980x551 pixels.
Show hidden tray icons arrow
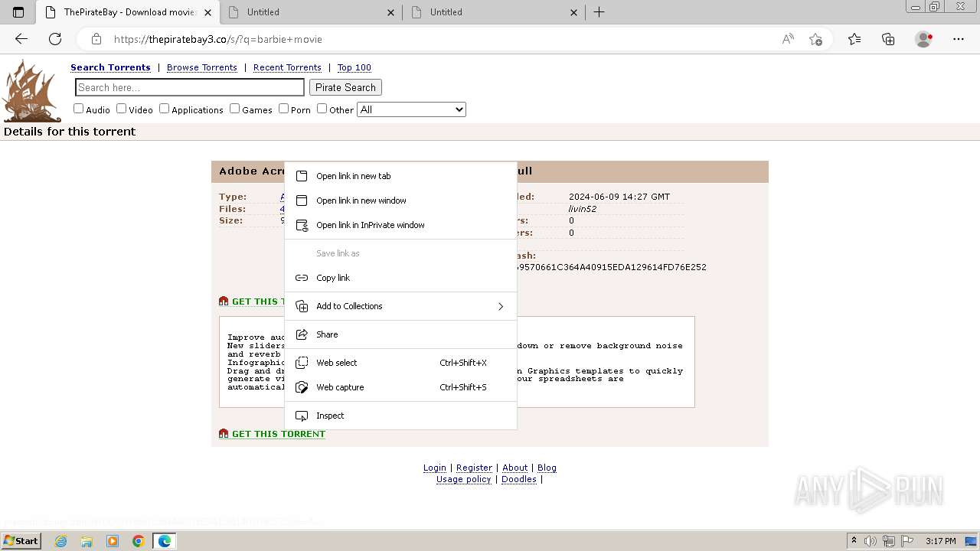[x=854, y=541]
